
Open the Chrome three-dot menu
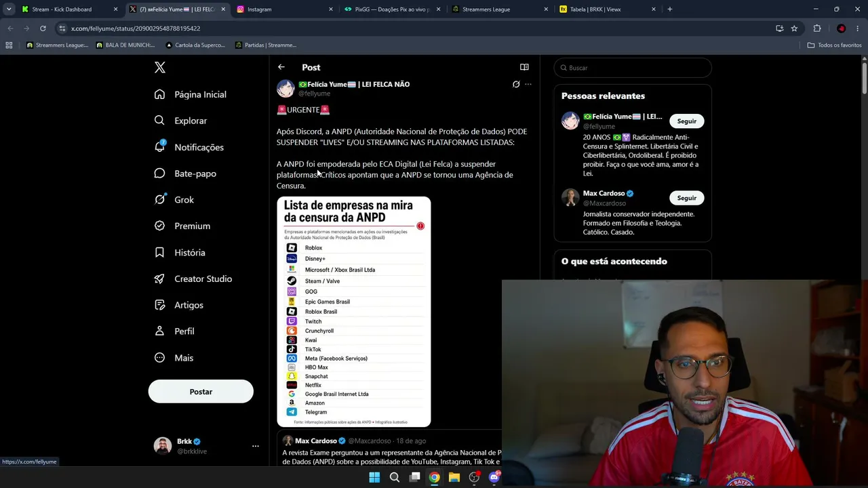[x=858, y=28]
